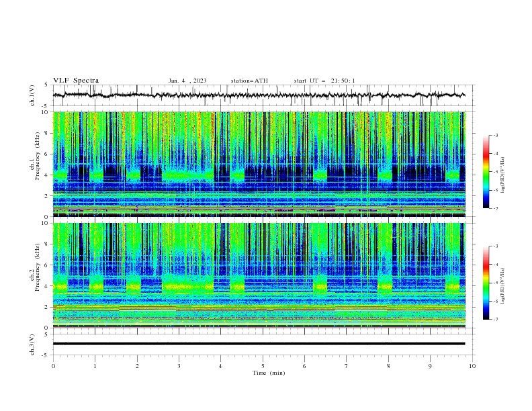Click the 'start UT = 21:50:1' text

[324, 81]
